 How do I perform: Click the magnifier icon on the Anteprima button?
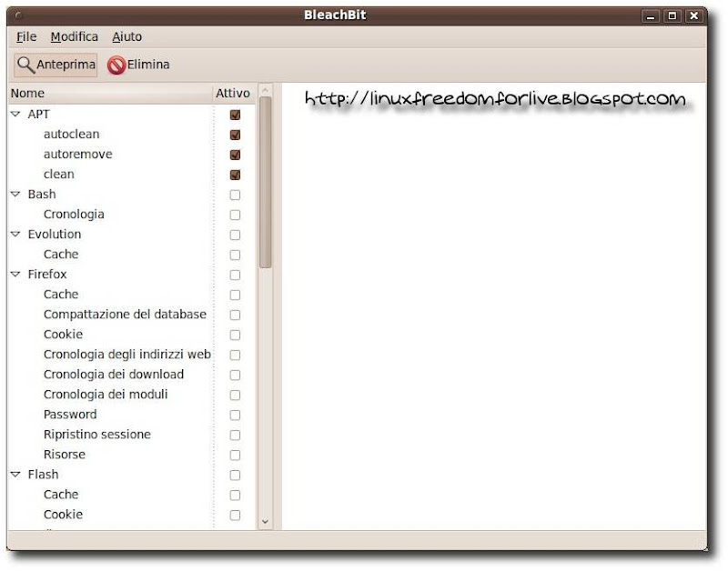[25, 64]
